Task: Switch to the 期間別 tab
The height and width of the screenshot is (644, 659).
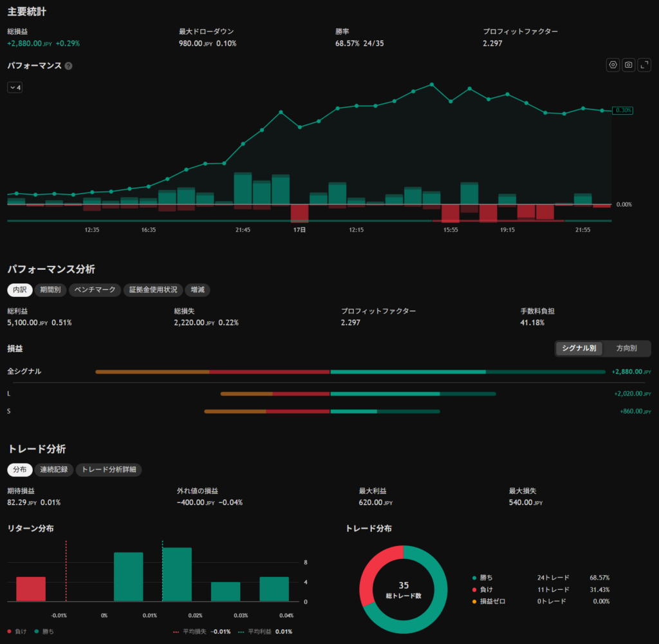Action: pyautogui.click(x=50, y=290)
